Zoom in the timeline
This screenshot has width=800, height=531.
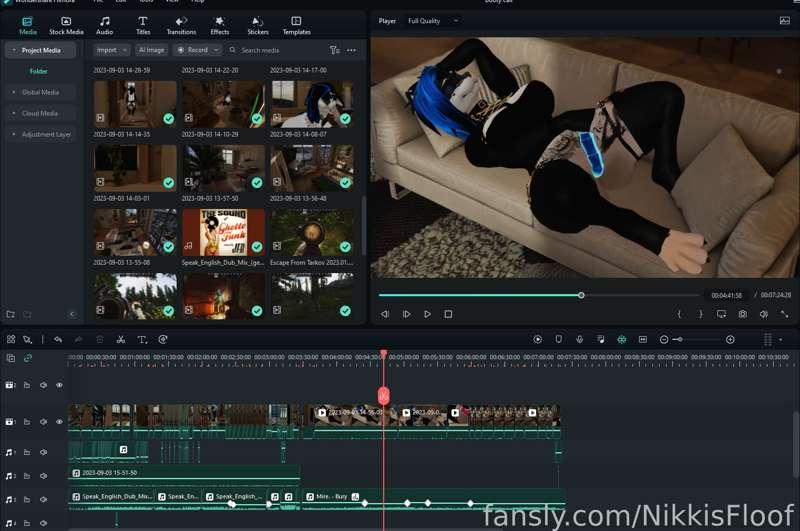pyautogui.click(x=730, y=339)
